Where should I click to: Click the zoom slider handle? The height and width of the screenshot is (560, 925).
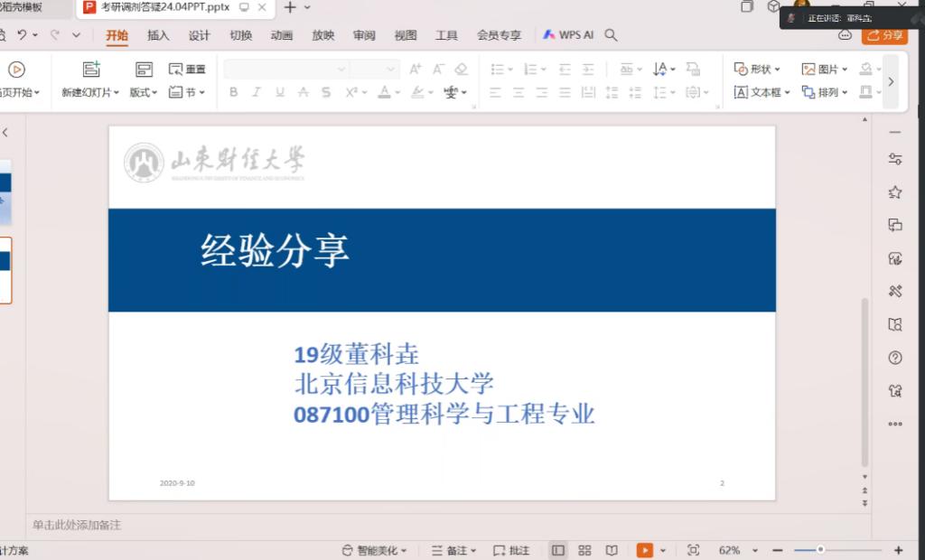[820, 550]
